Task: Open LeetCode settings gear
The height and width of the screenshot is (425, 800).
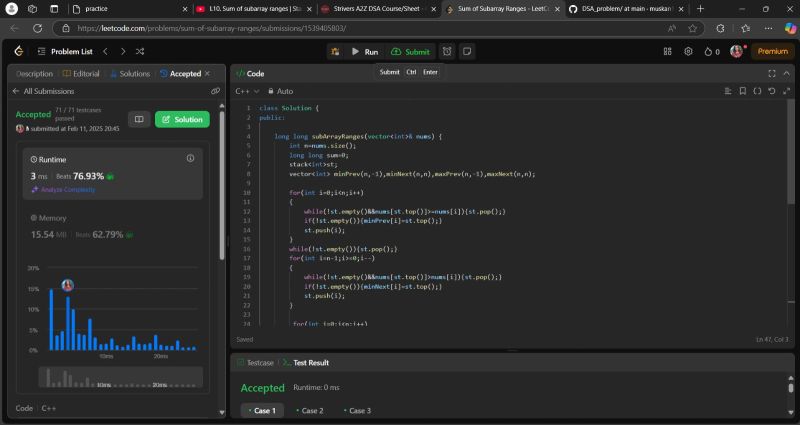Action: click(688, 52)
